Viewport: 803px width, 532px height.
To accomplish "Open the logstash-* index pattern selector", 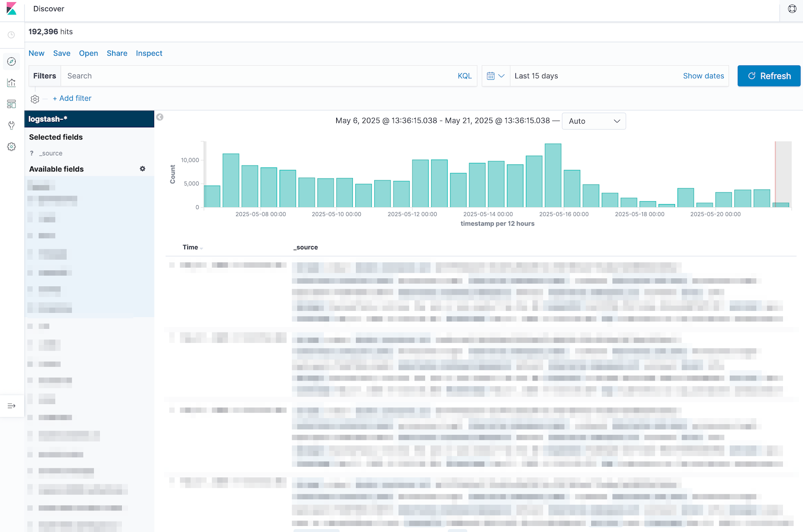I will point(89,119).
